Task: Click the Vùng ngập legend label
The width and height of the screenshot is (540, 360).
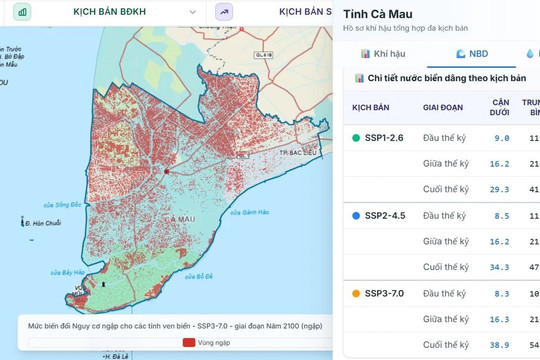Action: point(214,343)
